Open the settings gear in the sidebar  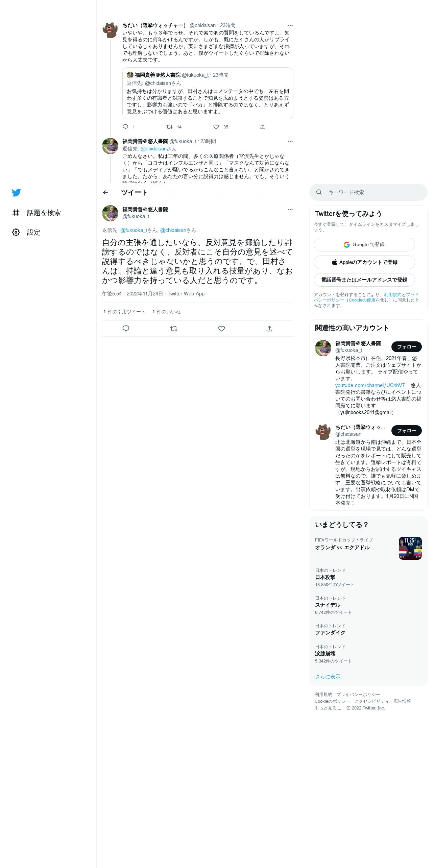(x=16, y=232)
